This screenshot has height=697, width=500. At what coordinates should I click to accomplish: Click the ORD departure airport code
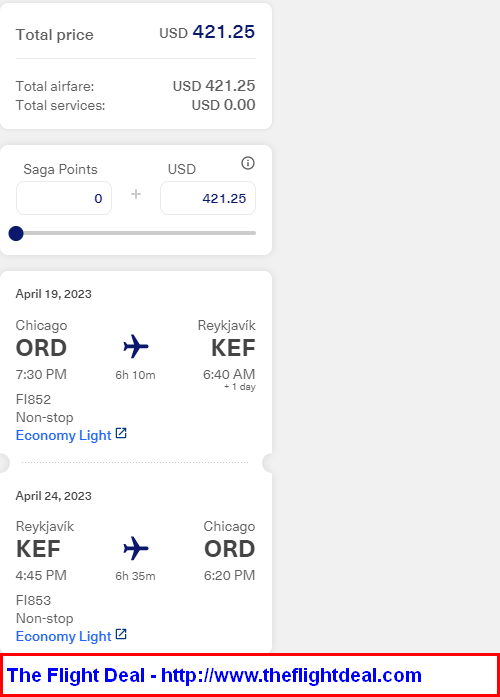tap(41, 348)
